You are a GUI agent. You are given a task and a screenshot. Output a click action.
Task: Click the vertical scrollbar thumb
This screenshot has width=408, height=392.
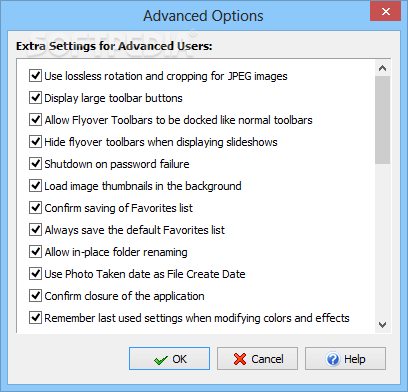pos(382,120)
